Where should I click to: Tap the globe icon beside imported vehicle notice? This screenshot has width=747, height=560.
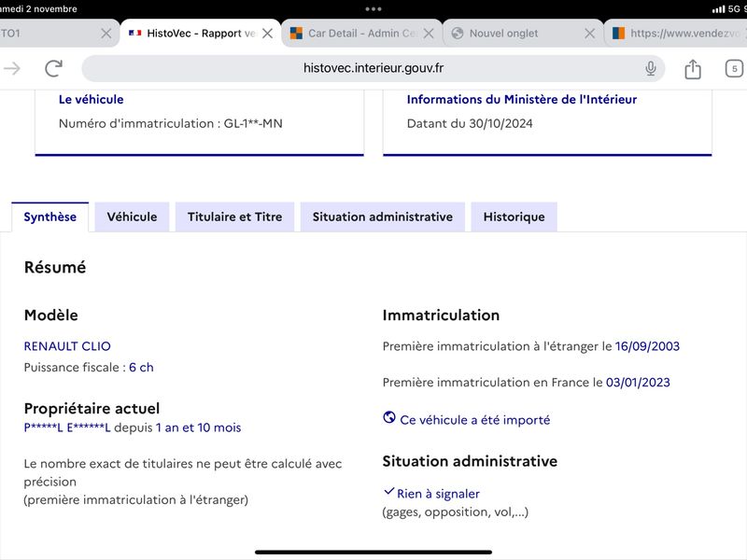tap(389, 417)
